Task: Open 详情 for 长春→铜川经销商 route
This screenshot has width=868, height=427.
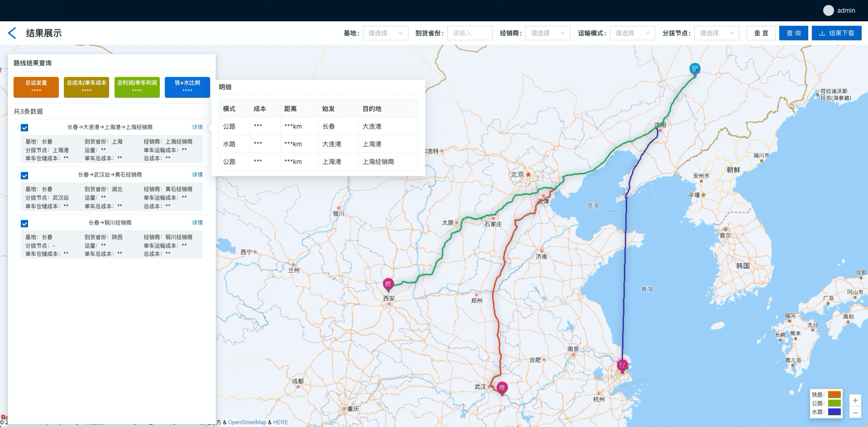Action: pos(197,223)
